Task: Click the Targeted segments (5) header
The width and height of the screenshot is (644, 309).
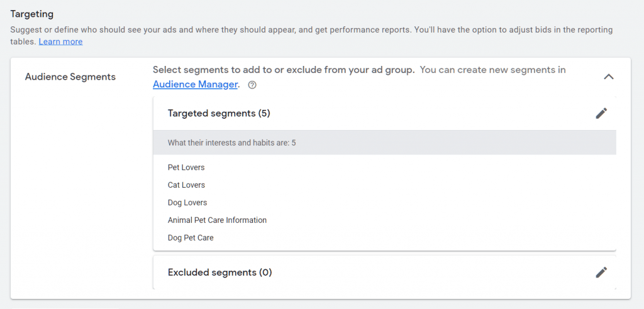Action: point(219,113)
